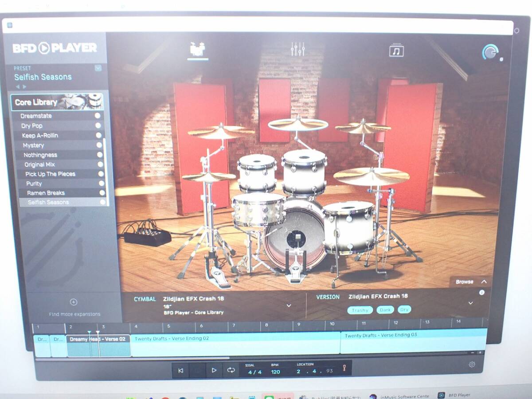Switch to the mixer faders tab
This screenshot has height=399, width=532.
[297, 49]
